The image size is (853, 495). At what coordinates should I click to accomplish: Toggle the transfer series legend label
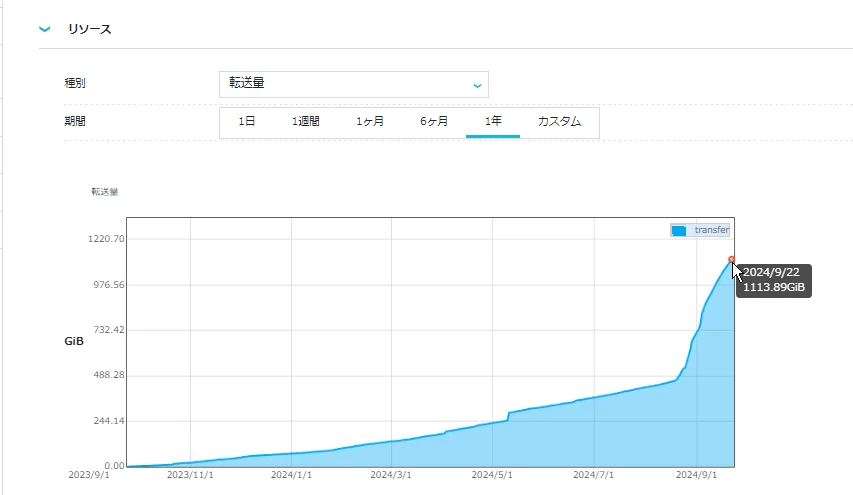pos(711,230)
